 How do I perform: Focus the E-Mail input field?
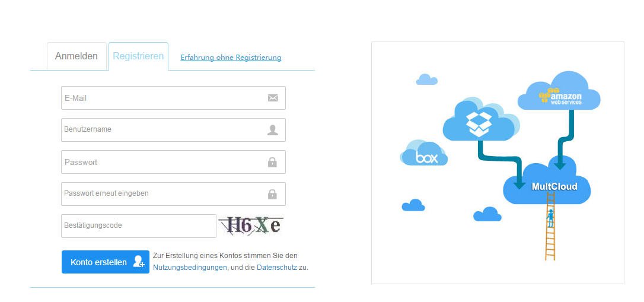[173, 98]
